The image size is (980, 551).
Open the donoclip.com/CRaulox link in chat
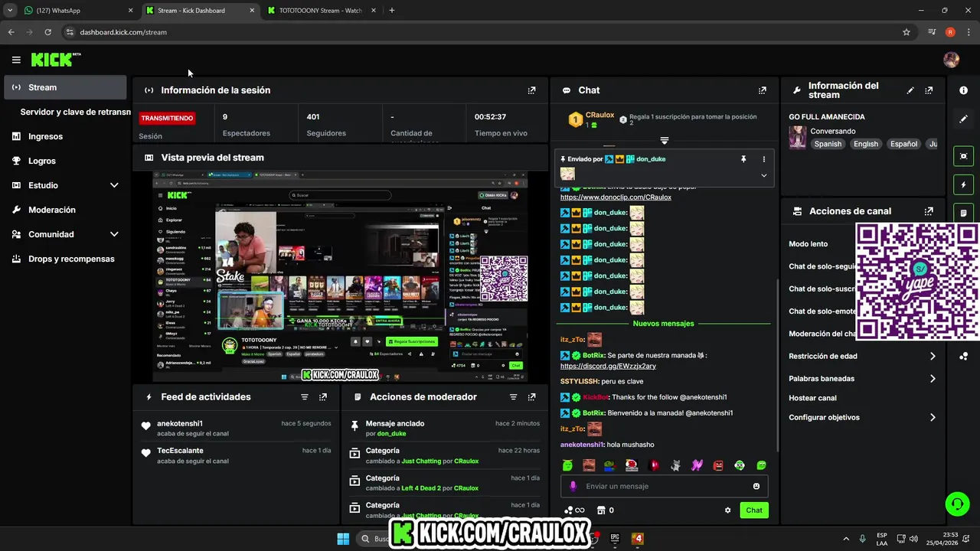click(616, 197)
